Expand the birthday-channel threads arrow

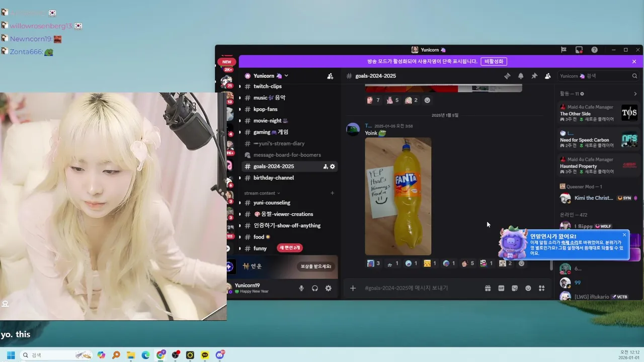tap(239, 178)
